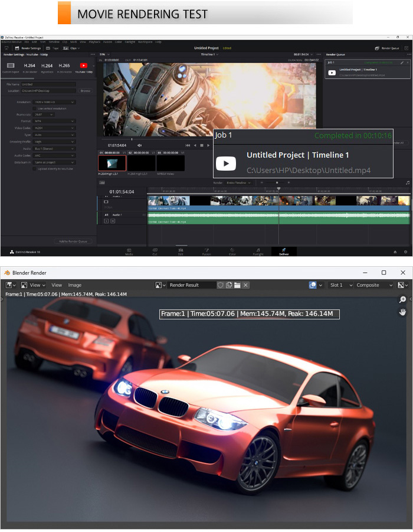The height and width of the screenshot is (532, 413).
Task: Open Blender editor type dropdown
Action: point(11,285)
